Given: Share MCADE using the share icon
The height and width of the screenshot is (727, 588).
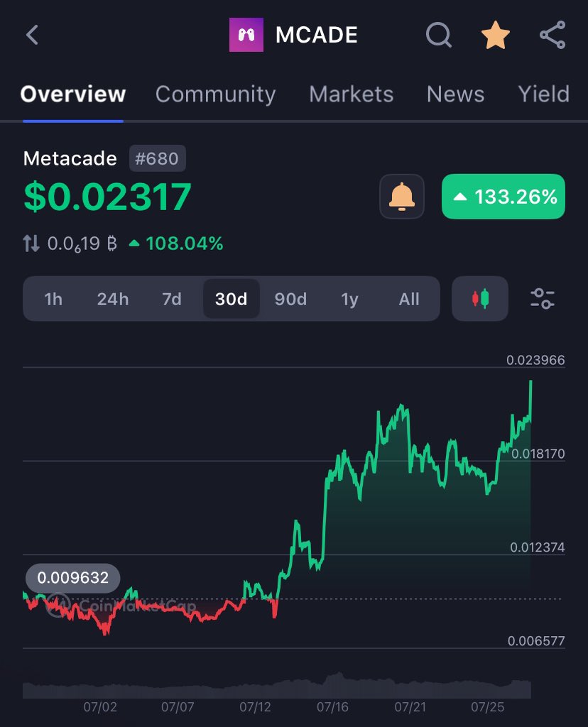Looking at the screenshot, I should [552, 35].
